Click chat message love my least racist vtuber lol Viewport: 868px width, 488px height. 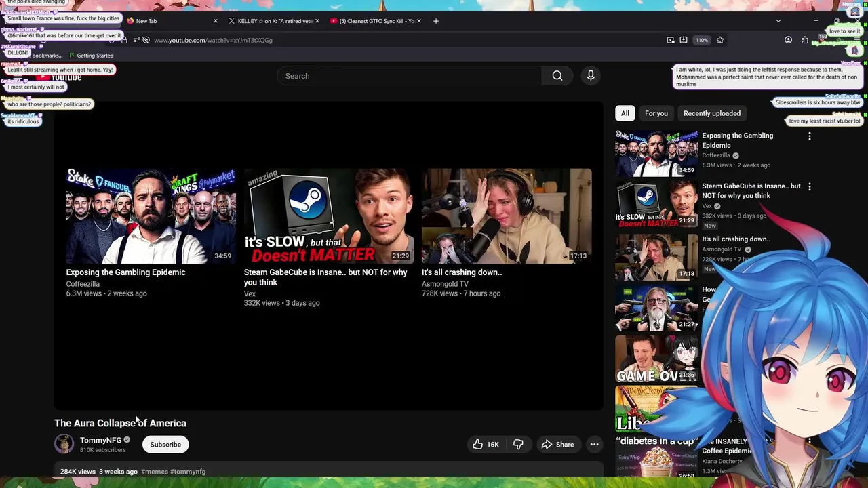click(x=824, y=121)
